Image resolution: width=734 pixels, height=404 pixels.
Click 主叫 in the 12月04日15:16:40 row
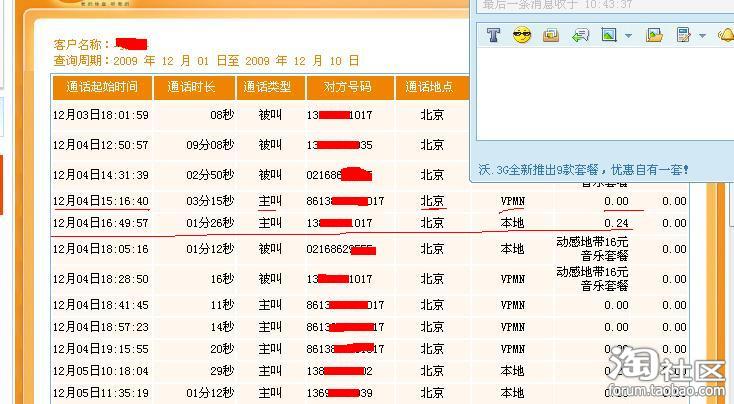click(270, 201)
